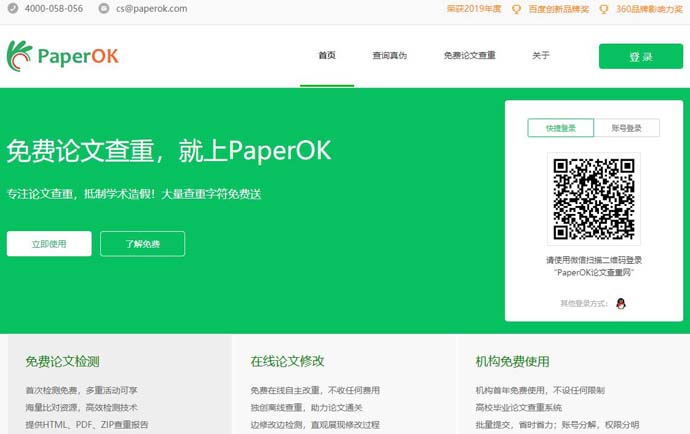Open the 关于 nav item
690x434 pixels.
[541, 55]
